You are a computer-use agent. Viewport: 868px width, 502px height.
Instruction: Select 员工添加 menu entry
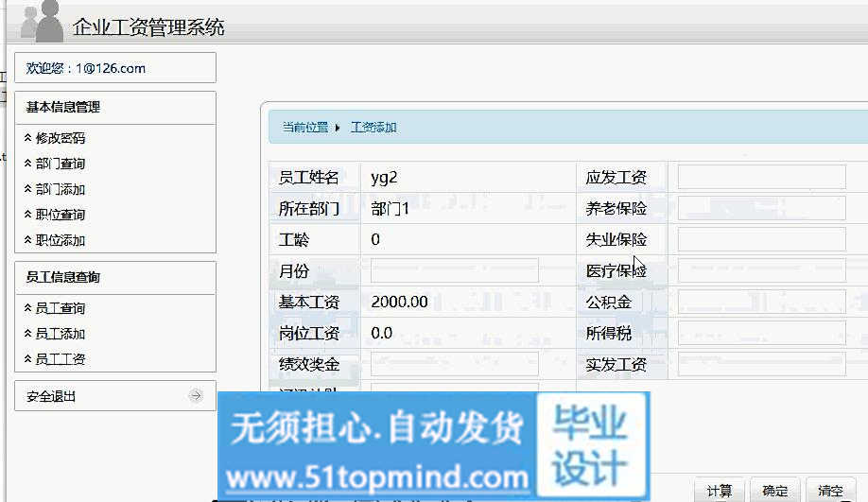coord(61,334)
